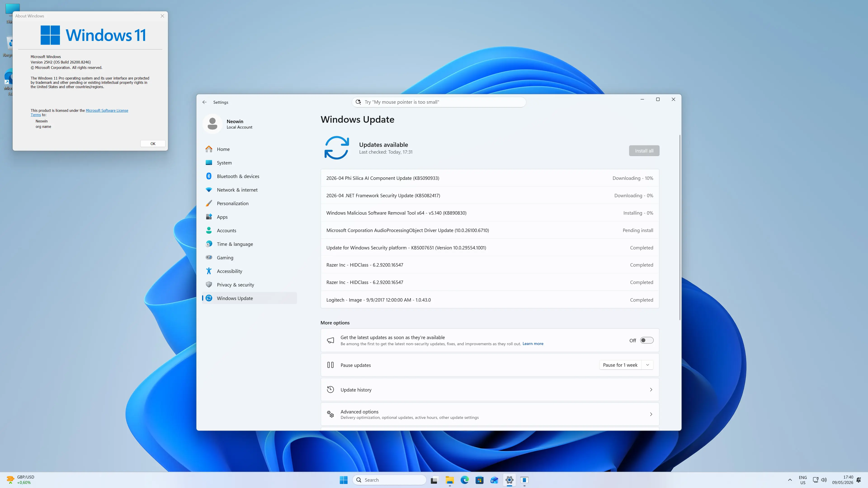Show hidden icons in system tray
Image resolution: width=868 pixels, height=488 pixels.
pos(790,480)
